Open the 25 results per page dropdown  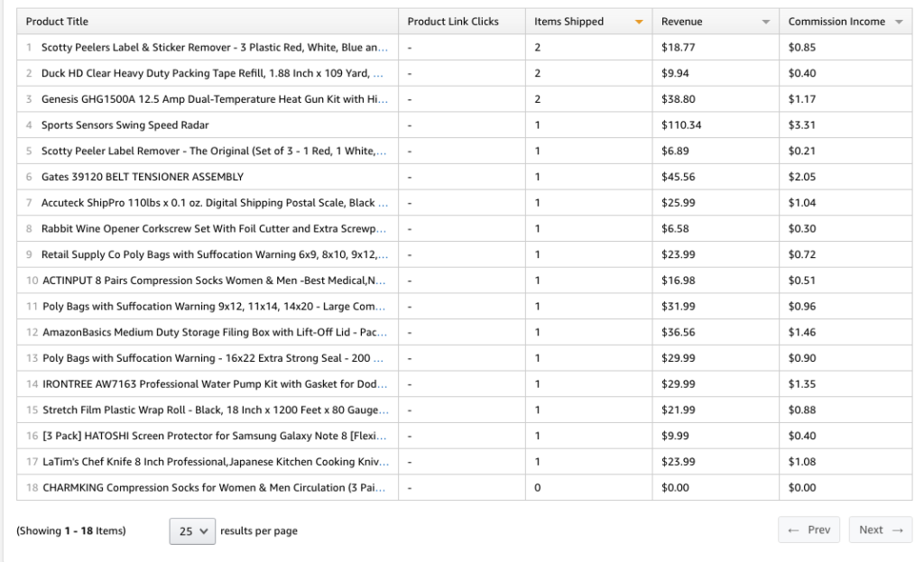point(192,530)
